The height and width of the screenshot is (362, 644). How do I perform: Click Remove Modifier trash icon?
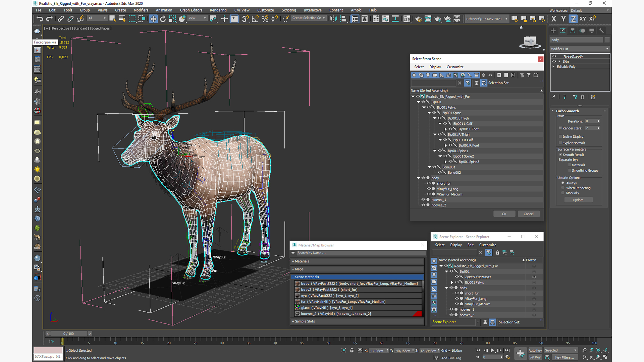click(x=583, y=97)
